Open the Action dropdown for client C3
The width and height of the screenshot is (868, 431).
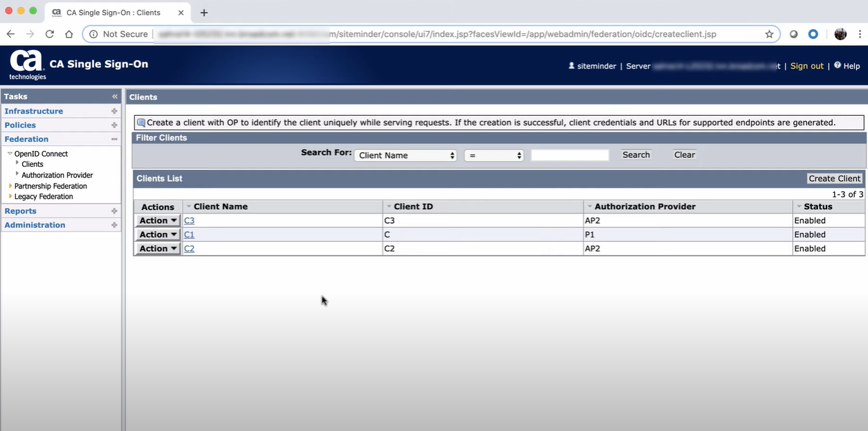click(x=157, y=220)
